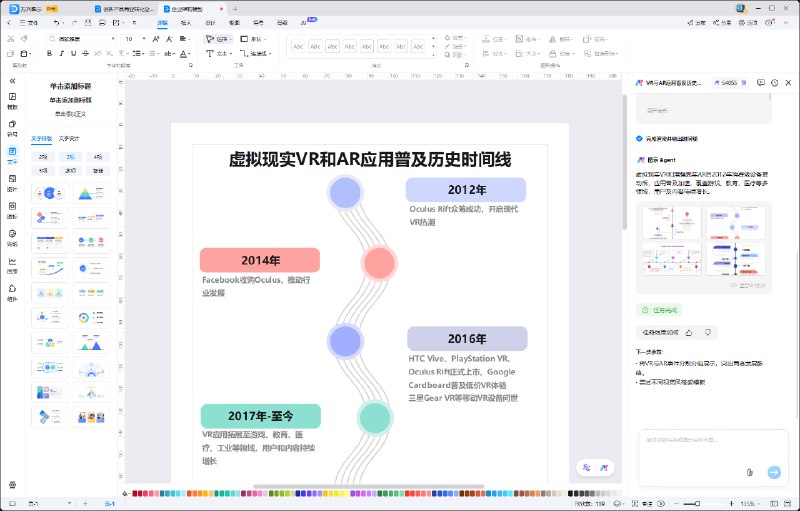Toggle Underline formatting

coord(73,54)
